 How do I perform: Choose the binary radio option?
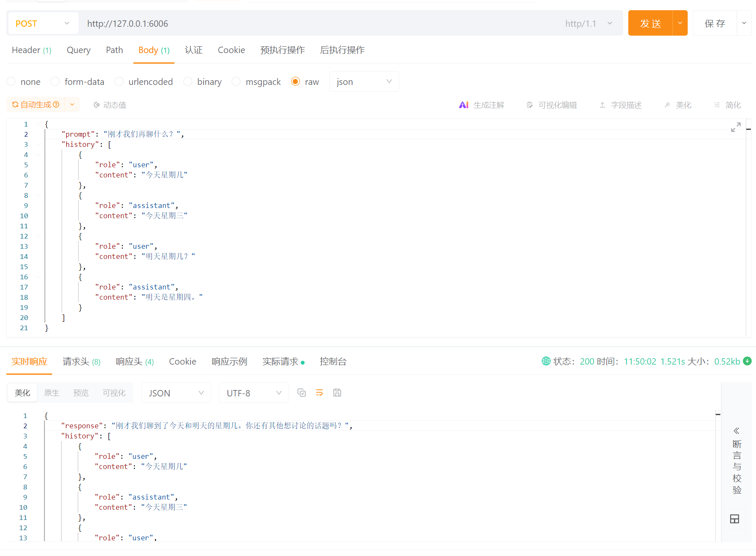tap(188, 81)
